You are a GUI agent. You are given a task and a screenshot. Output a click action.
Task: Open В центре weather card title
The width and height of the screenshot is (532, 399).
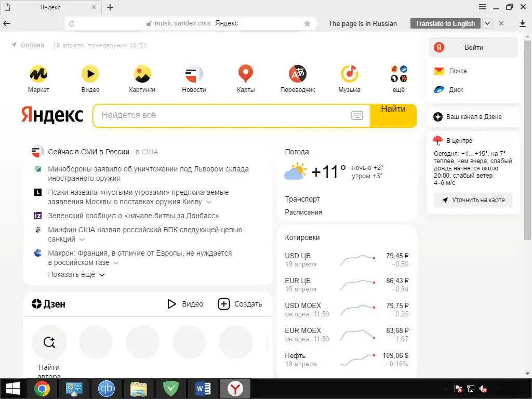459,140
